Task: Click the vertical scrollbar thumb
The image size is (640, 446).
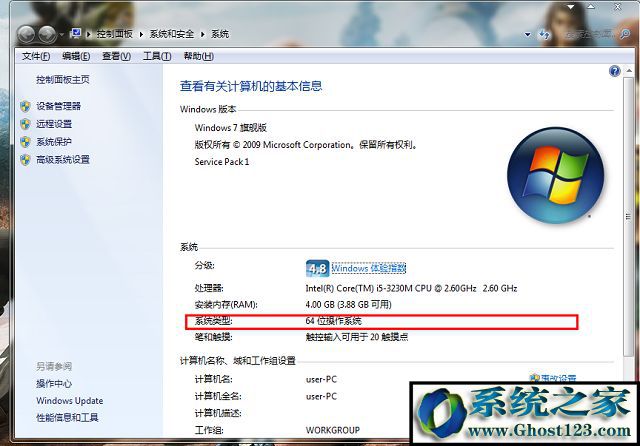Action: click(628, 217)
